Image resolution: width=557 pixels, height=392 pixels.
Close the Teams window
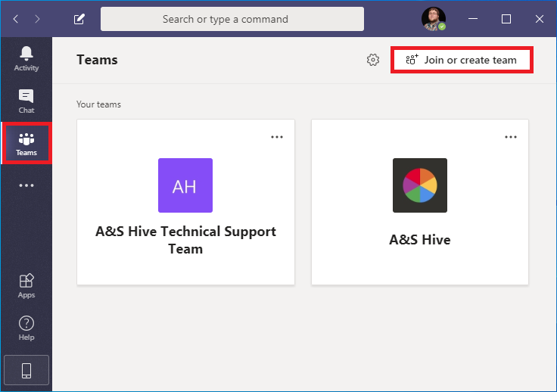(540, 19)
